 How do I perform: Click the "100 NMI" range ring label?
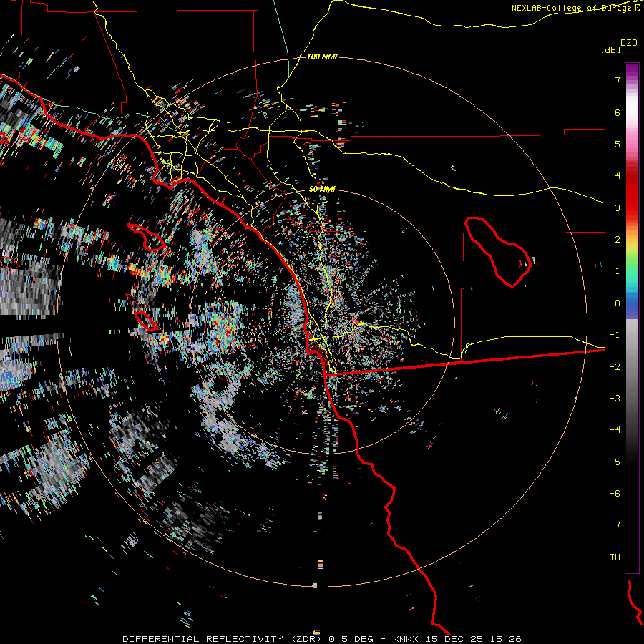point(322,57)
